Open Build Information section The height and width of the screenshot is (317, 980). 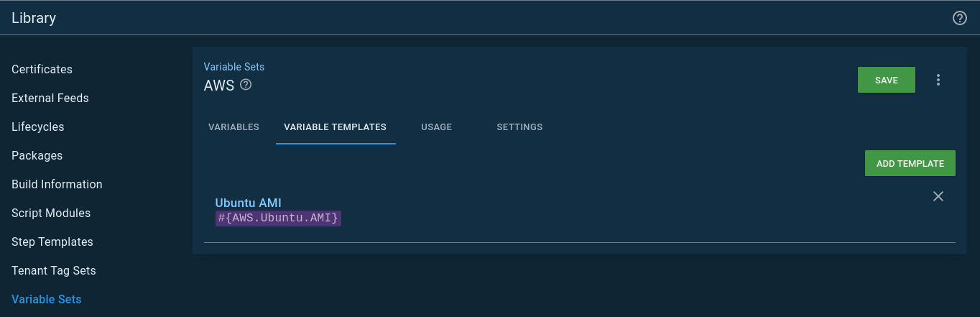coord(57,185)
